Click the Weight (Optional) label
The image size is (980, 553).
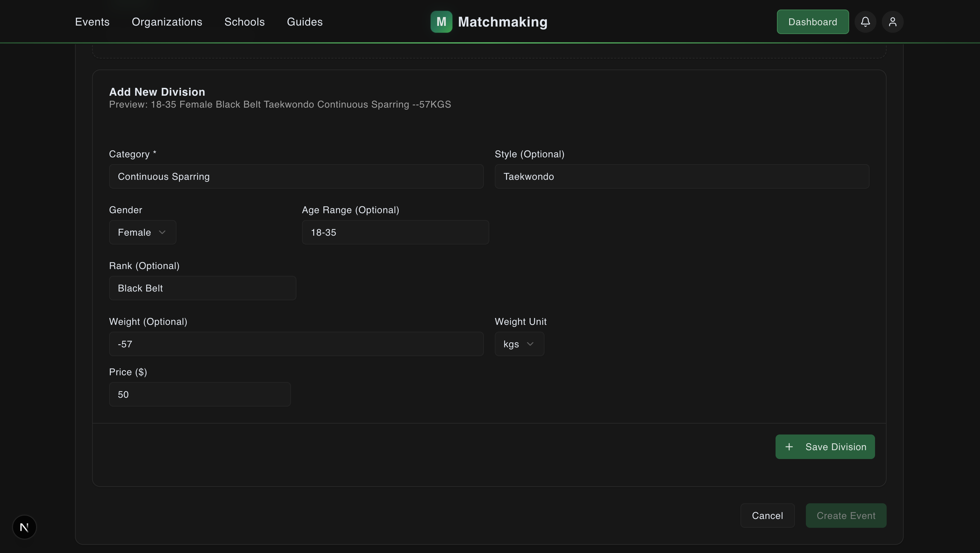[x=148, y=321]
